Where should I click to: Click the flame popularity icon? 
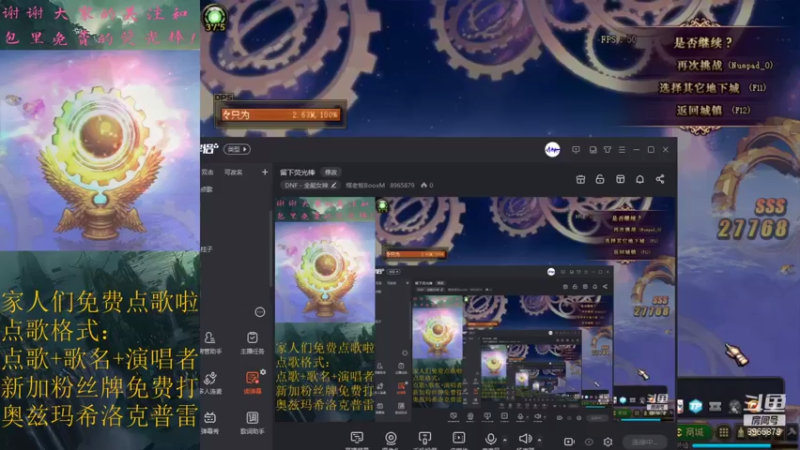coord(424,185)
